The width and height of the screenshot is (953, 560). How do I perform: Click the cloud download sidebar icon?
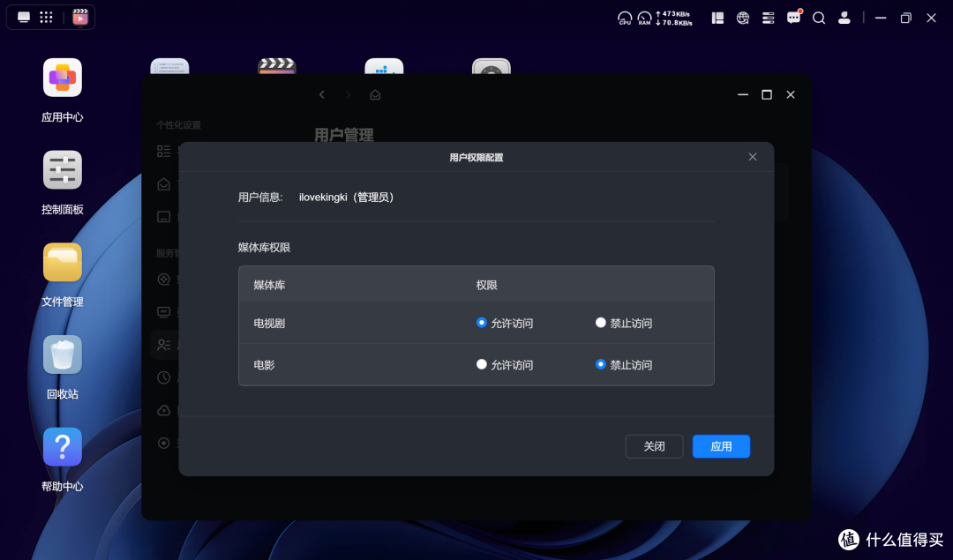[x=164, y=411]
